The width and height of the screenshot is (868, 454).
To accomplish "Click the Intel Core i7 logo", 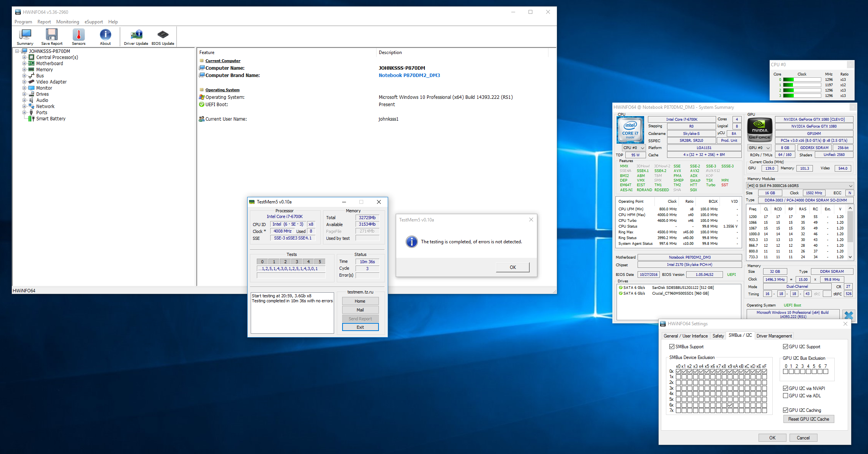I will [x=630, y=130].
